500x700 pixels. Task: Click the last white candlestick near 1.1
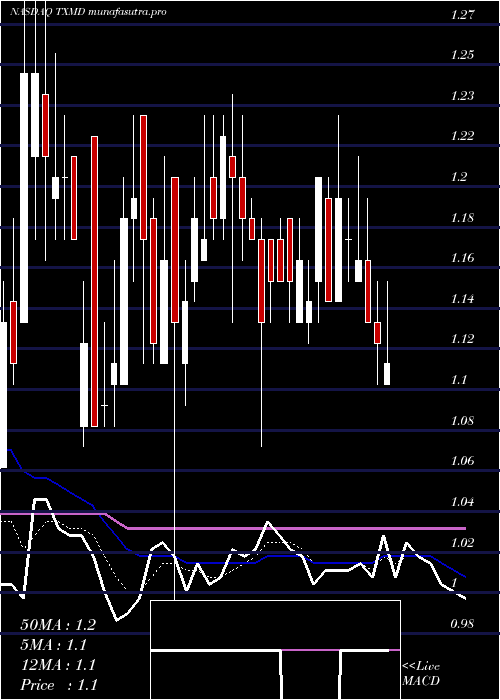pos(387,374)
